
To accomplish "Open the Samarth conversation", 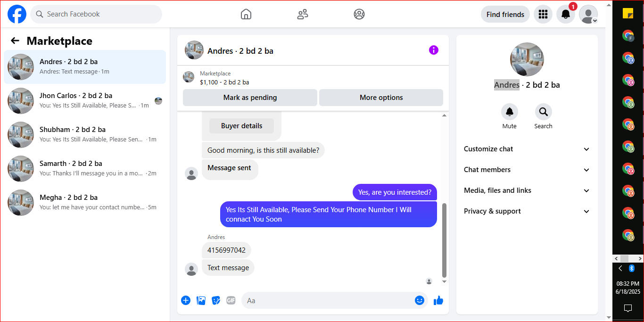I will [x=85, y=169].
